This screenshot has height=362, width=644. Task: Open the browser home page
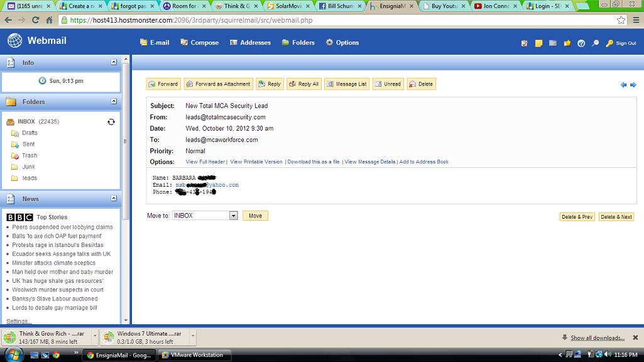point(49,19)
